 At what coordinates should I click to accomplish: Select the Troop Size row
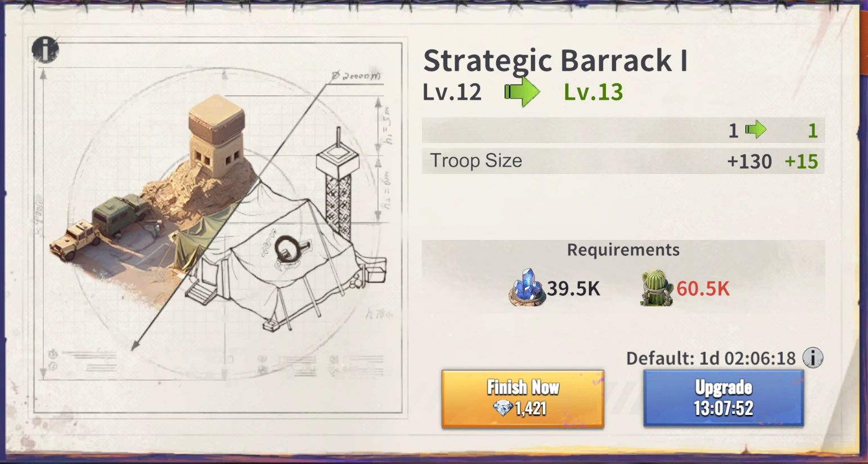point(623,161)
